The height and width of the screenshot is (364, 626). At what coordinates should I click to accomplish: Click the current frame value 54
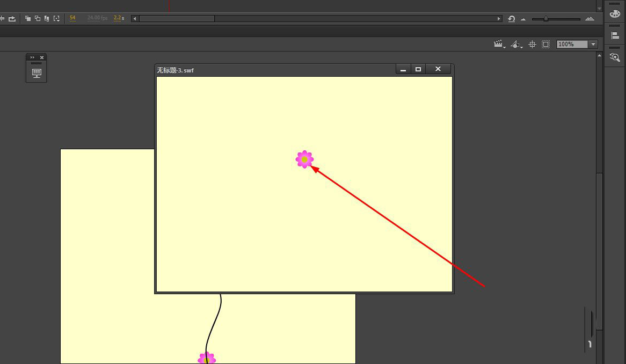72,18
